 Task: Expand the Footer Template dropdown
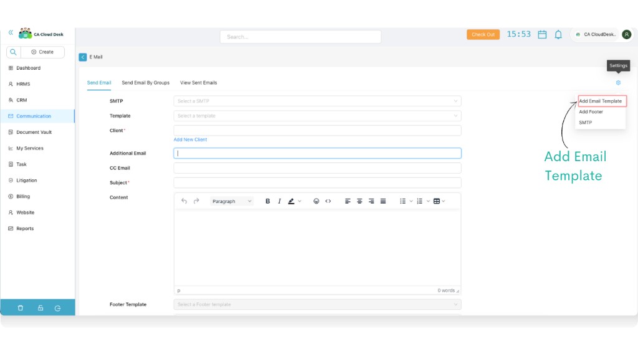(x=317, y=304)
